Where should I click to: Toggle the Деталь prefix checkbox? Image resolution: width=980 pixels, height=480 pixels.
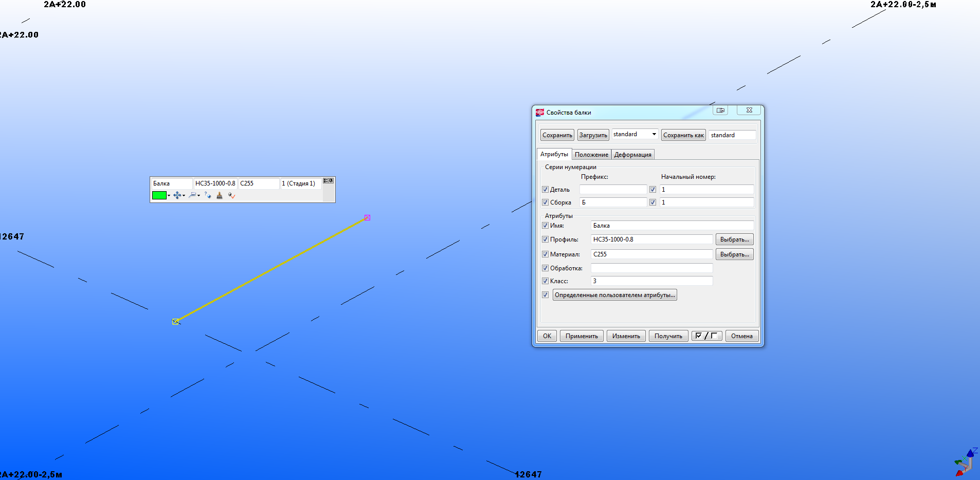coord(545,190)
